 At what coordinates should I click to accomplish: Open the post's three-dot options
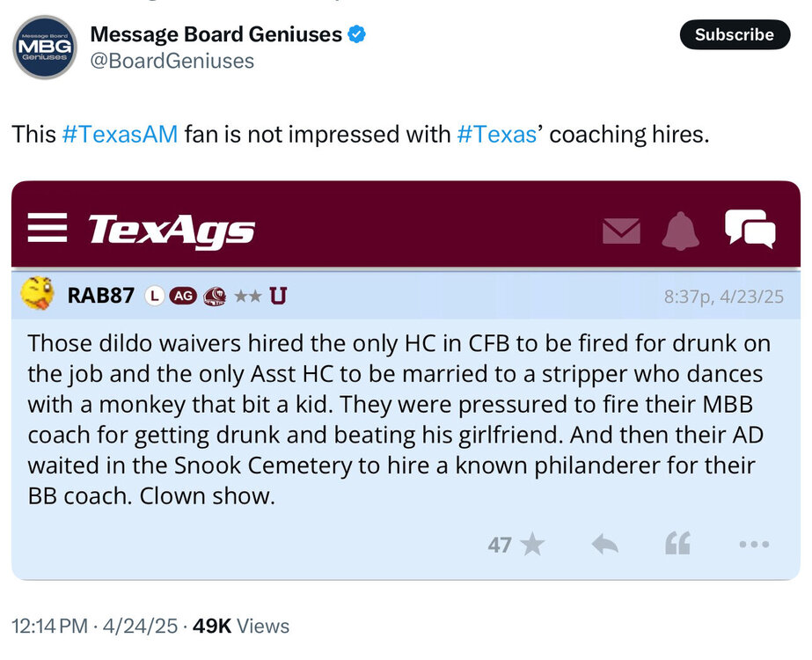click(754, 546)
